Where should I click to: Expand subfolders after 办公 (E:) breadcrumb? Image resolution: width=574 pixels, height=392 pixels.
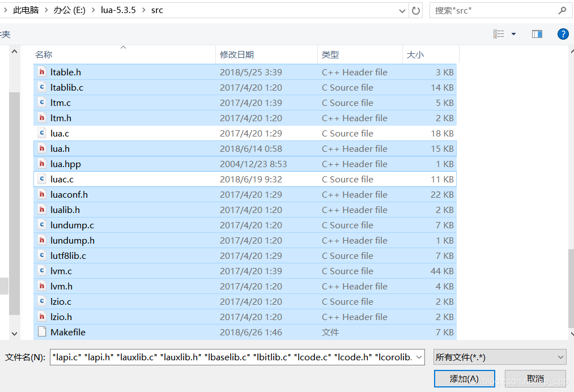pos(93,10)
